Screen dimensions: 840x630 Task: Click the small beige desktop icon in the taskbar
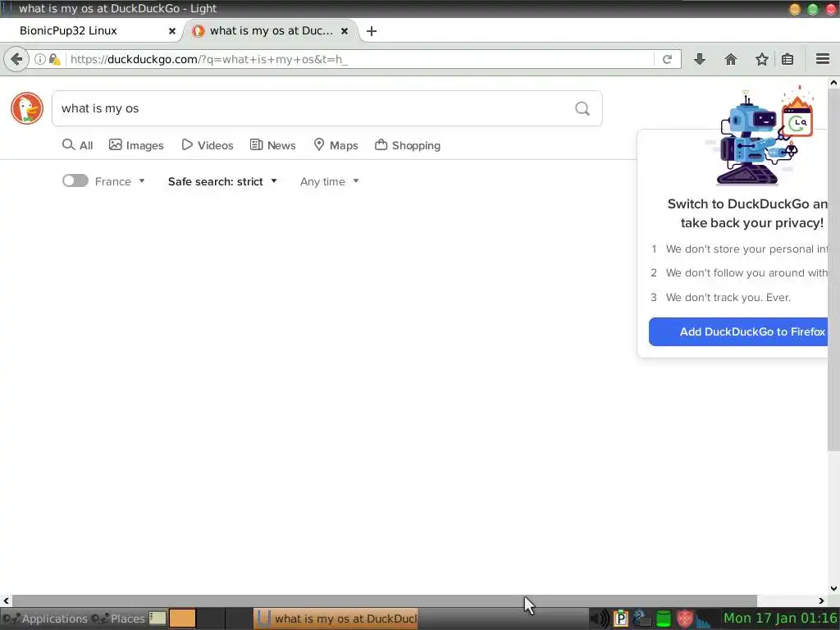(157, 619)
